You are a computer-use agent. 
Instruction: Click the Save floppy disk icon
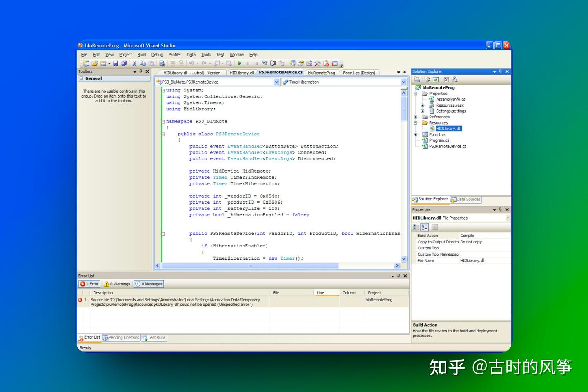click(116, 63)
